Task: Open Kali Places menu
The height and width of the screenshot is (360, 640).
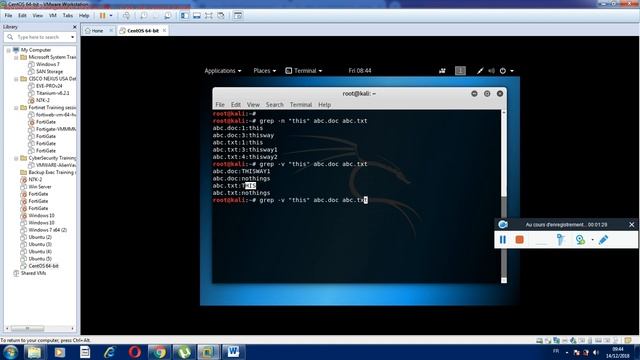Action: [x=264, y=71]
